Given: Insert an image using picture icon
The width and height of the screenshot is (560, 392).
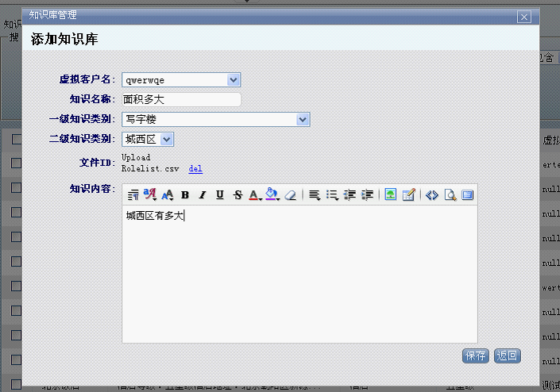Looking at the screenshot, I should [x=391, y=194].
